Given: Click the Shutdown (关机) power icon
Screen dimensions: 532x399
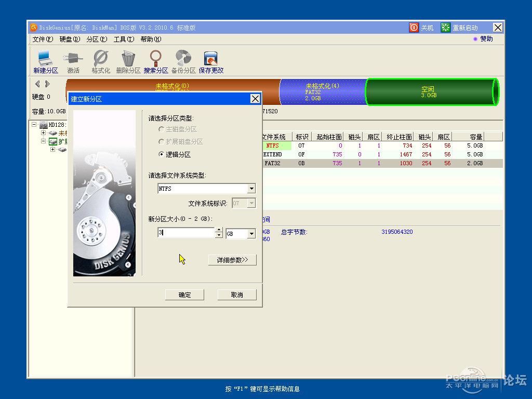Looking at the screenshot, I should (414, 28).
